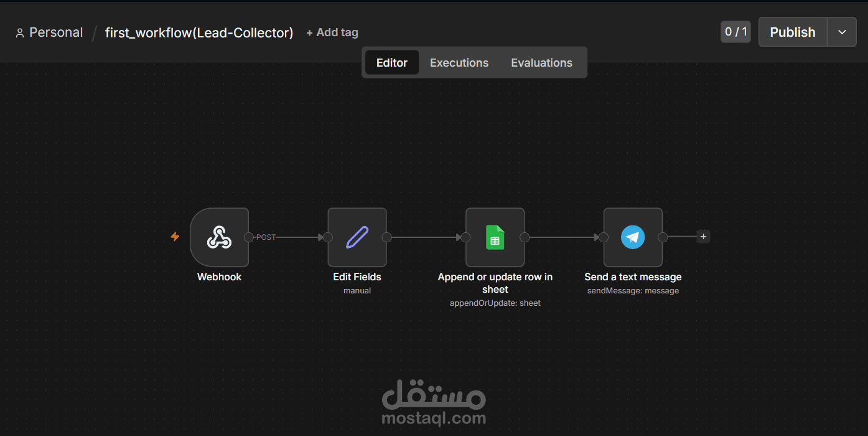Open the Edit Fields node
Image resolution: width=868 pixels, height=436 pixels.
(357, 237)
